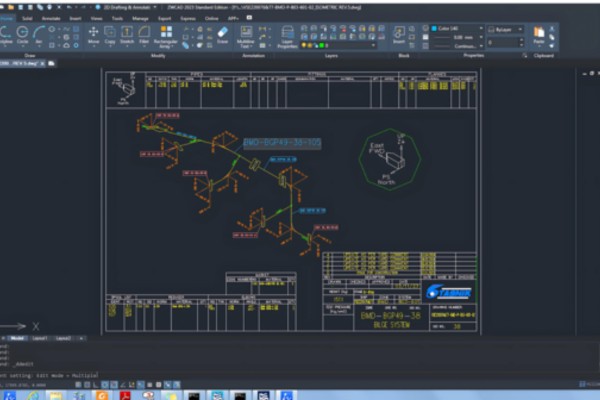Select the Stretch tool
The image size is (600, 400).
click(127, 35)
